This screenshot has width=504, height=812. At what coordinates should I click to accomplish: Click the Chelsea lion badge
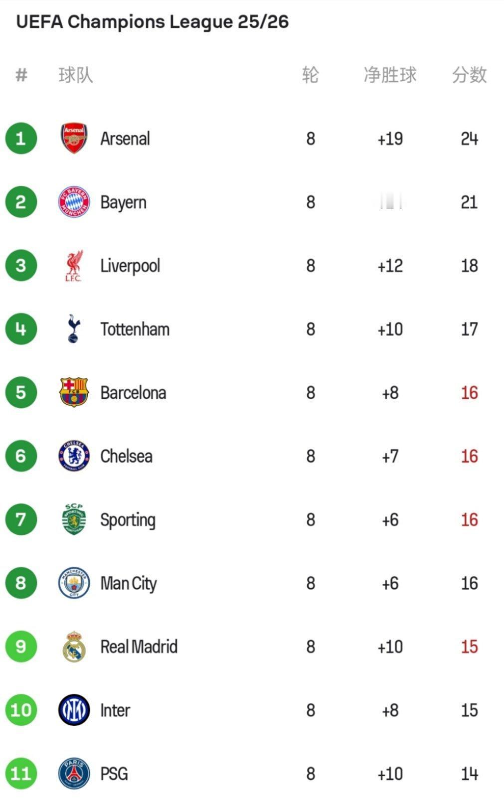click(x=74, y=456)
